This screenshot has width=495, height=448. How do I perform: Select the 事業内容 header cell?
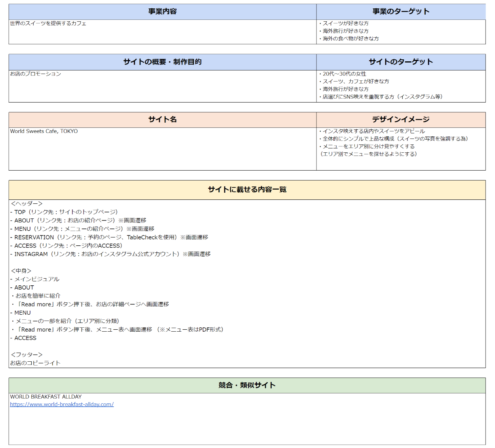tap(162, 12)
